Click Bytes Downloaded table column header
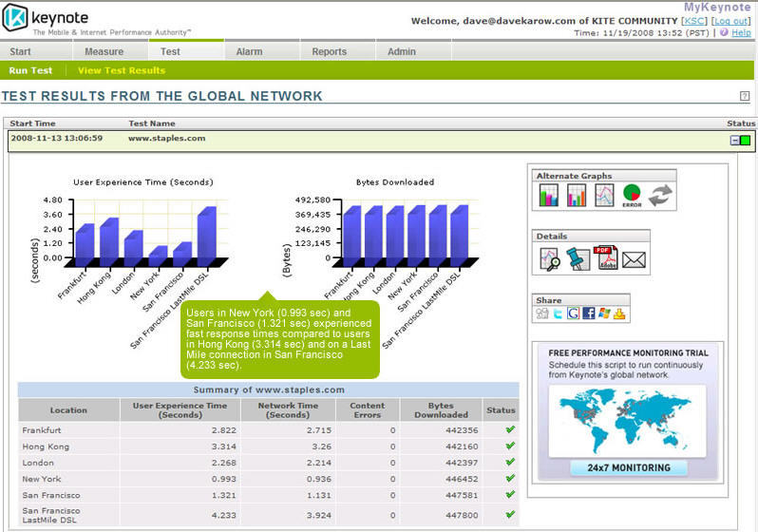The image size is (758, 532). click(441, 410)
